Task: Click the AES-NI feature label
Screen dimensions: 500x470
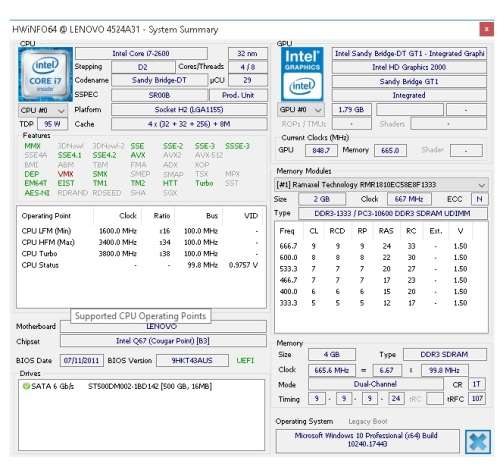Action: click(x=37, y=193)
